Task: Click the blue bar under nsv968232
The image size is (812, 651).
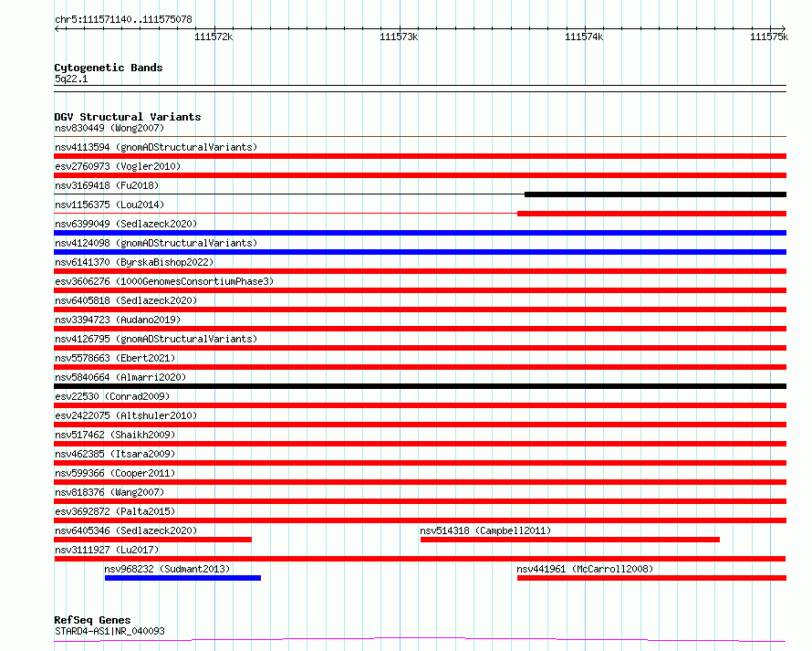Action: [182, 578]
